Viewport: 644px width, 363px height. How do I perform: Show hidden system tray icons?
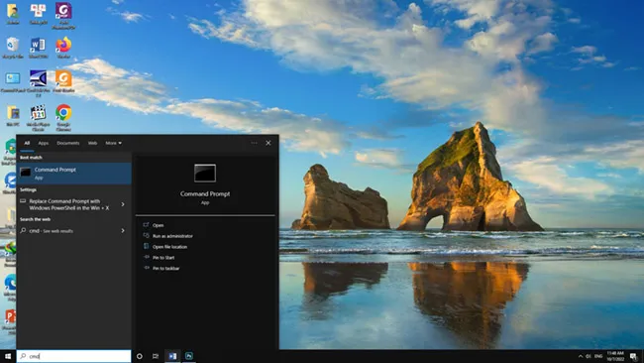pos(581,356)
